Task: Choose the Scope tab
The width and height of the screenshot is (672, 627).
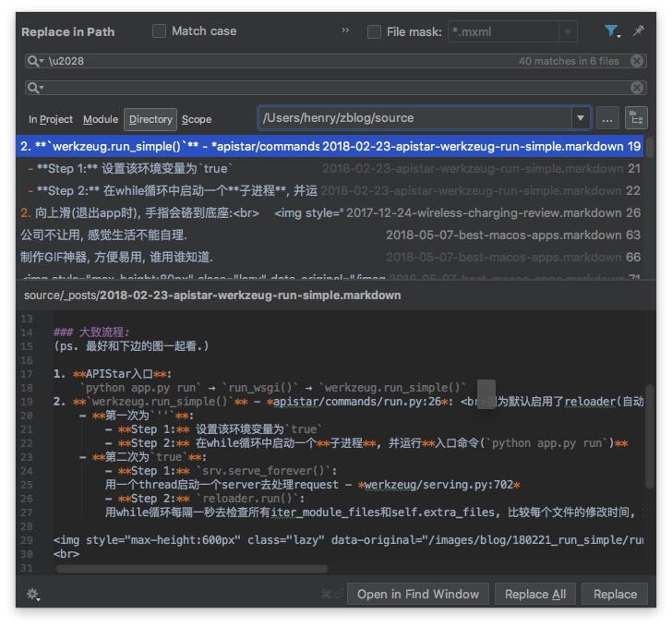Action: (x=197, y=119)
